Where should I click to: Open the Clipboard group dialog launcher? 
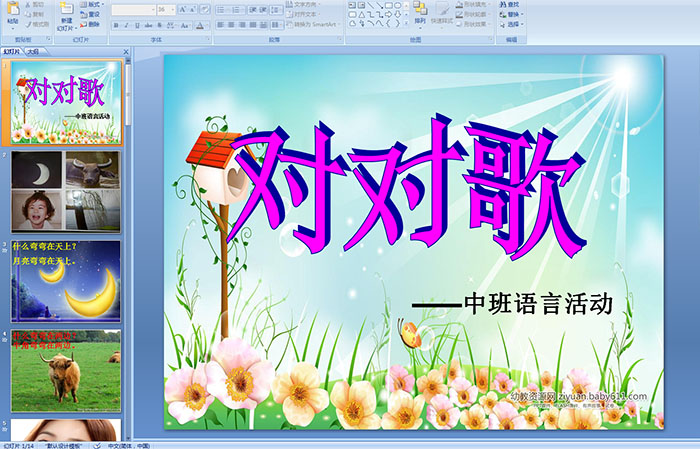tap(48, 40)
